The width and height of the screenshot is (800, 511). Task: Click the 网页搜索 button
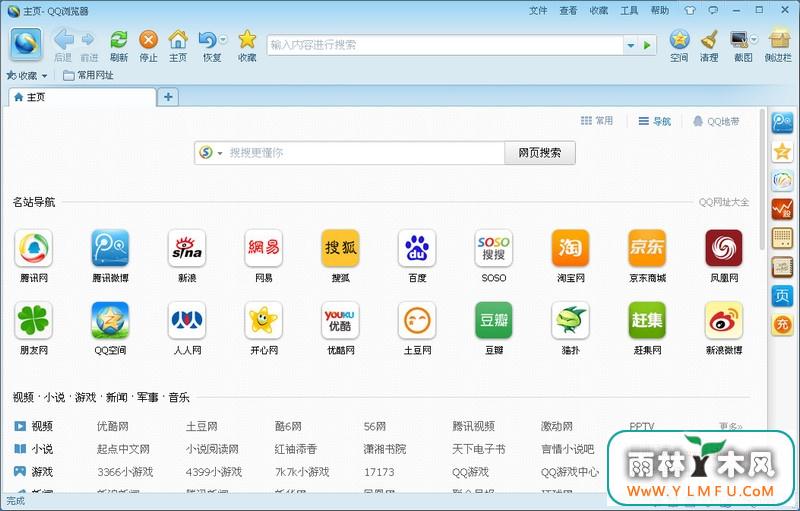(x=540, y=152)
